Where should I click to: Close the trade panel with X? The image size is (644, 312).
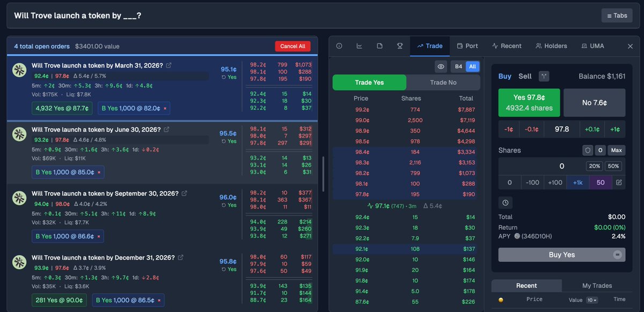pos(631,46)
